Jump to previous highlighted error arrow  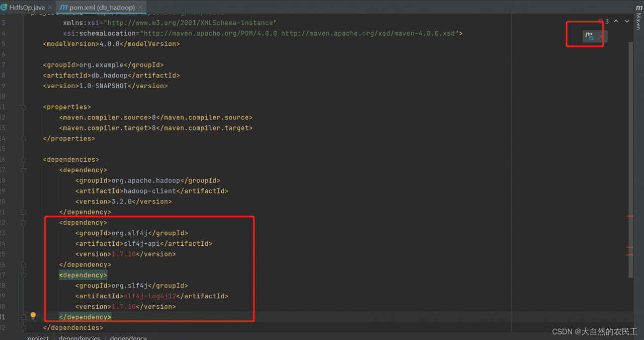pyautogui.click(x=616, y=21)
